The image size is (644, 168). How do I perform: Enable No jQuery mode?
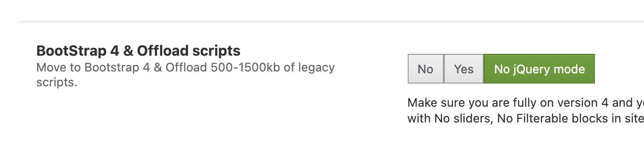tap(539, 69)
